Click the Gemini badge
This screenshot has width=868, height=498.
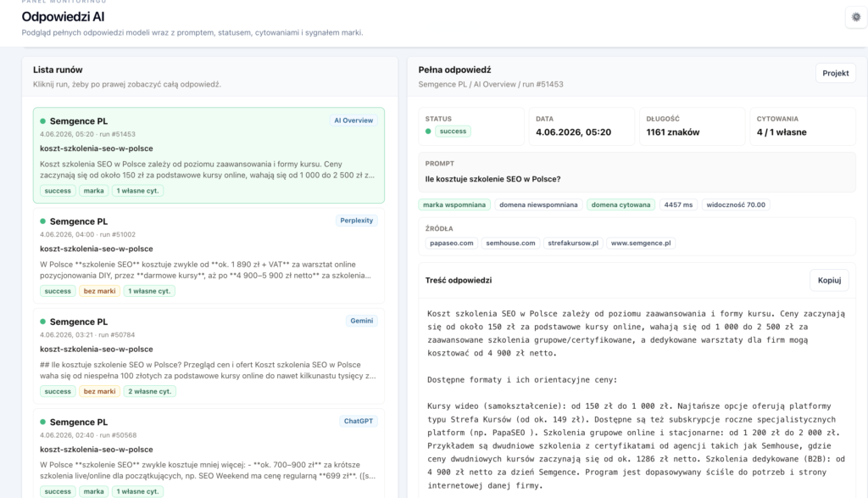click(361, 321)
